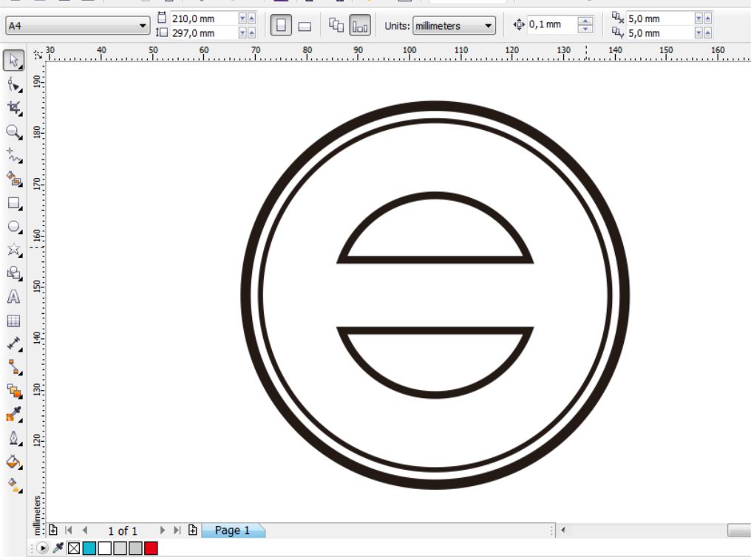This screenshot has height=560, width=751.
Task: Activate the Zoom magnifier tool
Action: pos(14,132)
